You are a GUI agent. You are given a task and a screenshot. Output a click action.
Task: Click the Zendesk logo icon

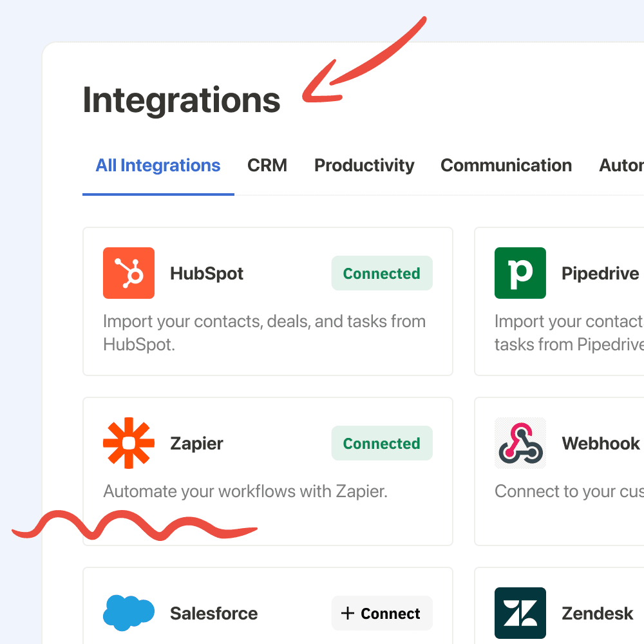point(520,613)
